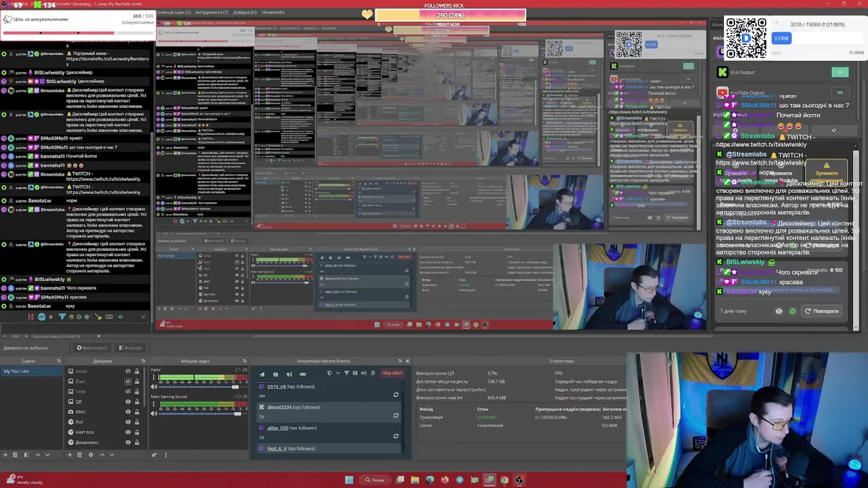Move source down in Sources toolbar
Image resolution: width=868 pixels, height=488 pixels.
[112, 455]
